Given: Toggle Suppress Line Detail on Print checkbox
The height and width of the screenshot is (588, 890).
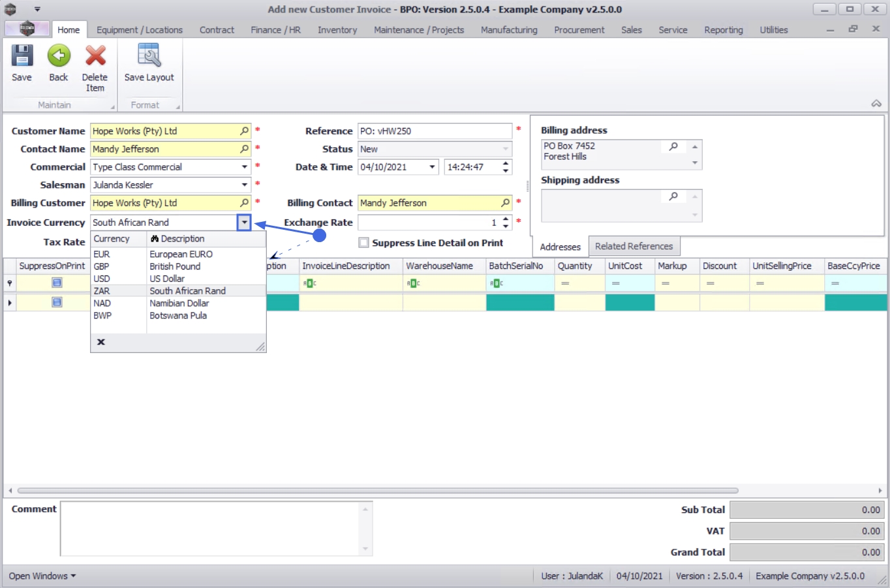Looking at the screenshot, I should (x=364, y=243).
